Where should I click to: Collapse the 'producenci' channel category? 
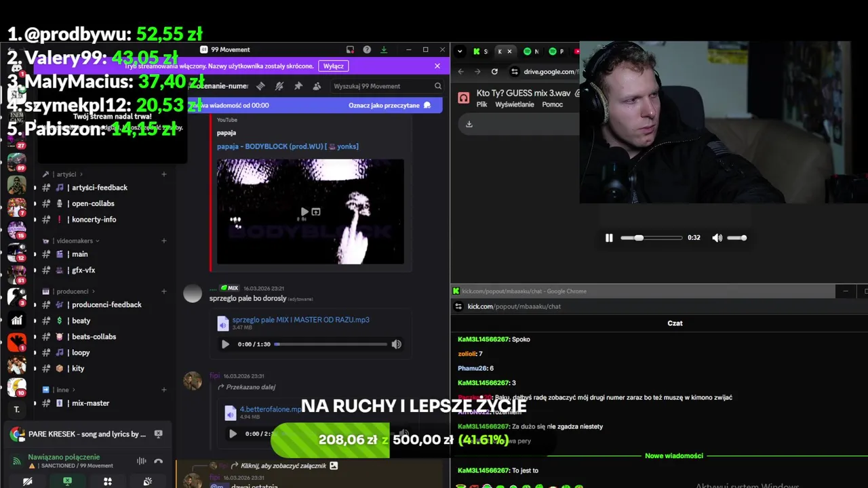72,291
